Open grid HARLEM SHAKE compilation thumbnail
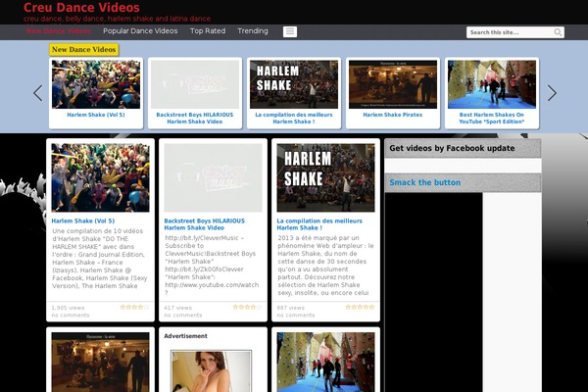The height and width of the screenshot is (392, 588). coord(325,177)
